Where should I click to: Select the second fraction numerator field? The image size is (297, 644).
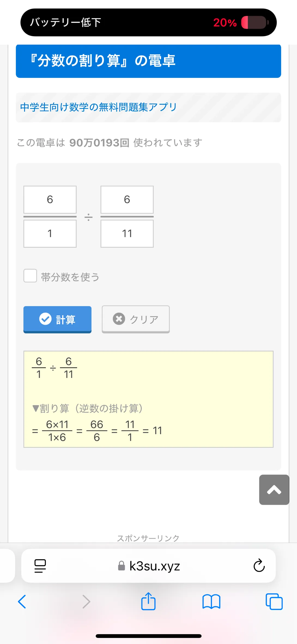pyautogui.click(x=127, y=199)
